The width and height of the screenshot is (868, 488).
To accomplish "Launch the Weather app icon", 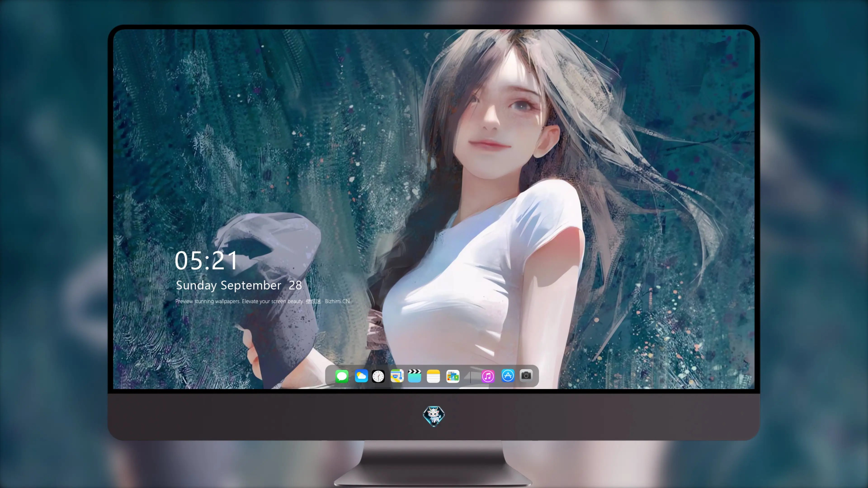I will [361, 376].
